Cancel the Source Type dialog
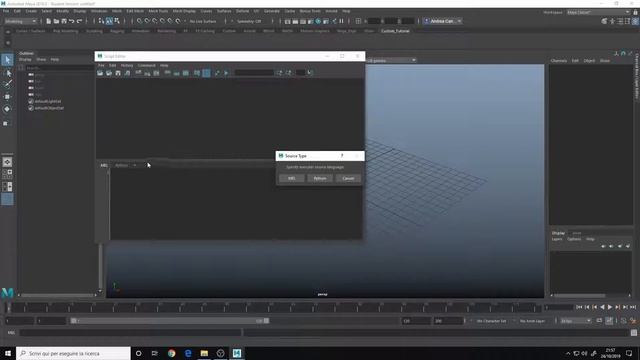 tap(348, 178)
